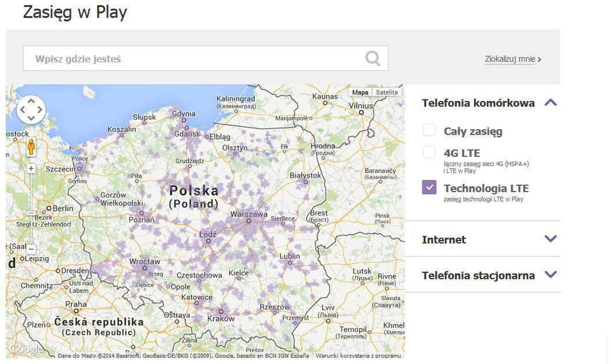Expand the Internet section
Viewport: 612px width, 364px height.
(550, 238)
